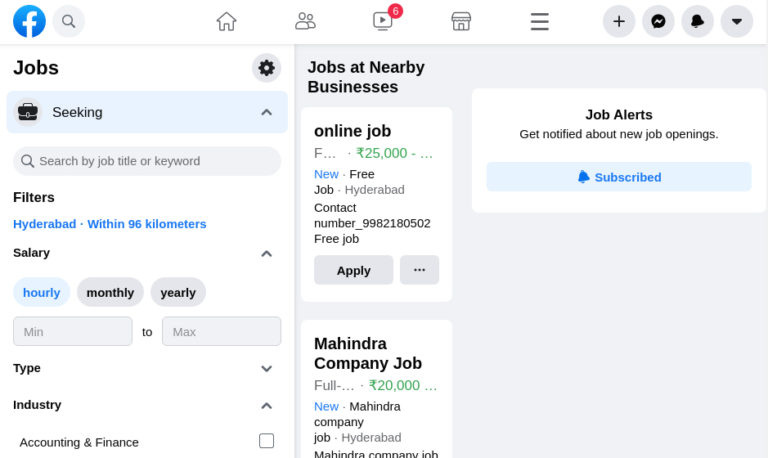Open the notifications bell icon
The height and width of the screenshot is (458, 768).
697,21
